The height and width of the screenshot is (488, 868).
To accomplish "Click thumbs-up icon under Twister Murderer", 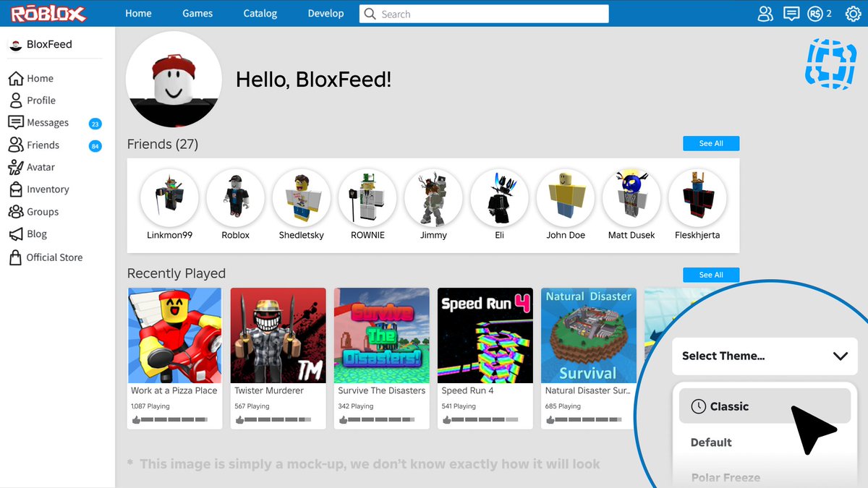I will (239, 419).
